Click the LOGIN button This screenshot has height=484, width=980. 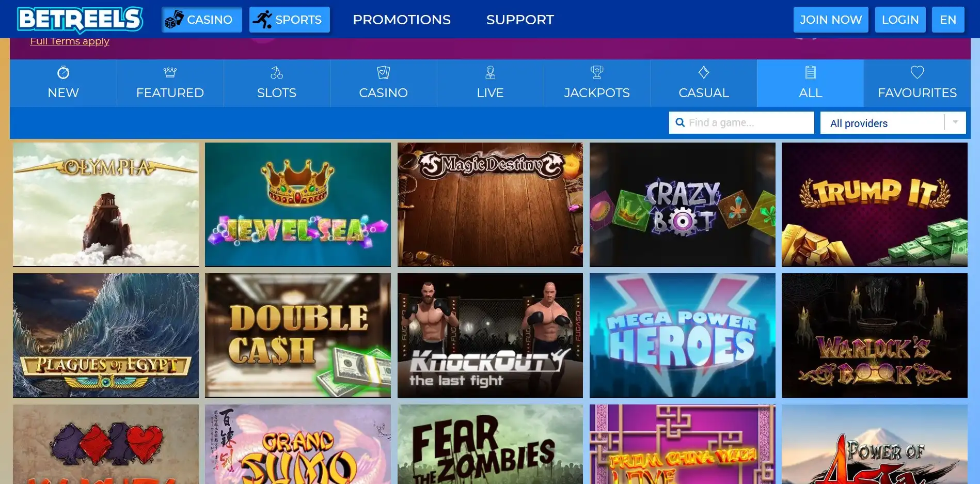900,20
